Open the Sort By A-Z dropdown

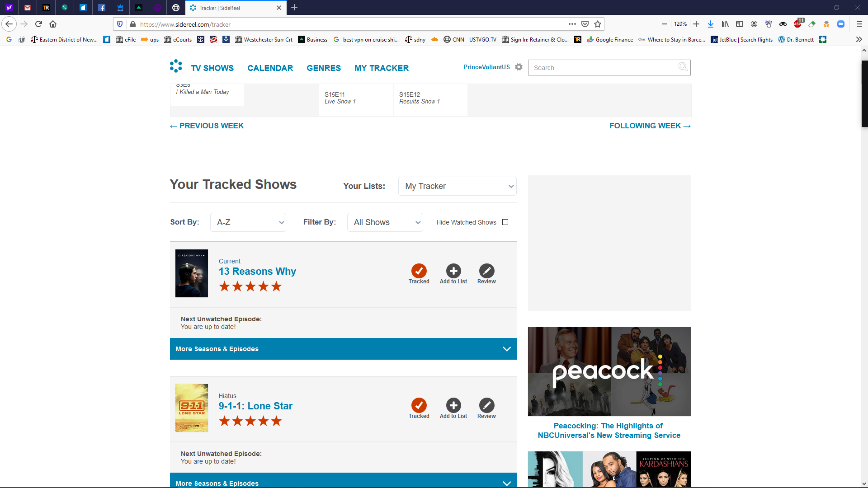click(248, 222)
